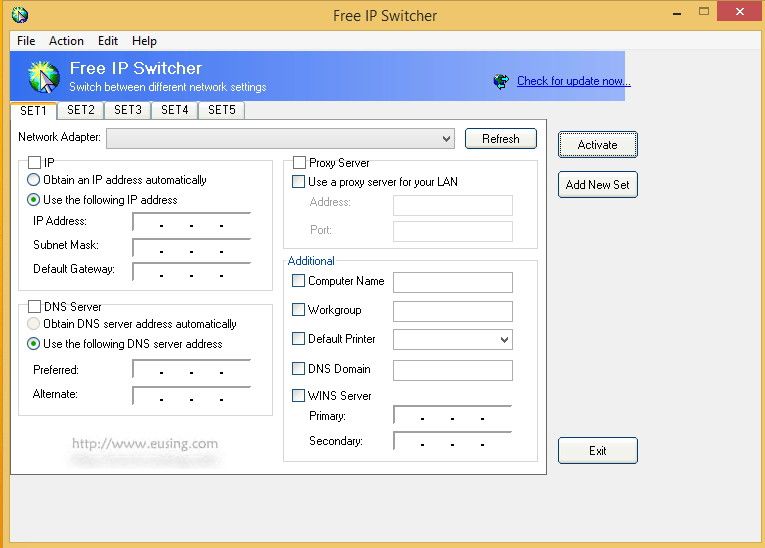This screenshot has height=548, width=765.
Task: Select Use the following IP address
Action: (33, 200)
